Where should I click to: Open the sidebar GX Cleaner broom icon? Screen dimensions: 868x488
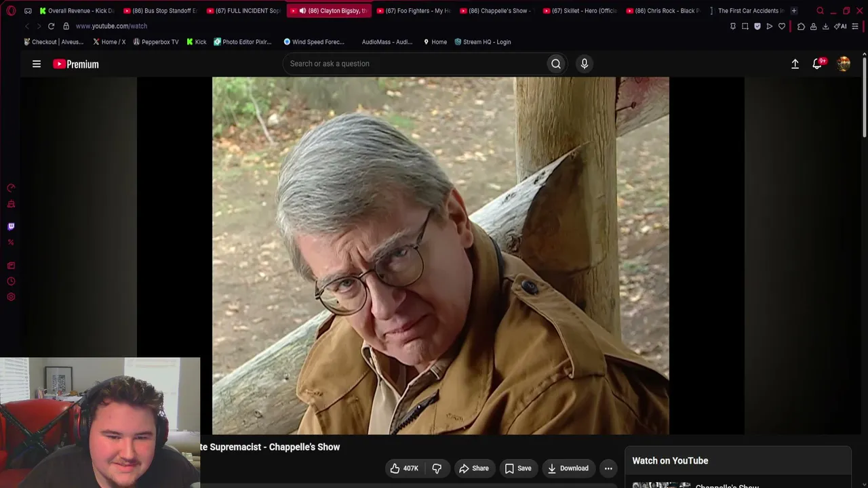click(11, 204)
